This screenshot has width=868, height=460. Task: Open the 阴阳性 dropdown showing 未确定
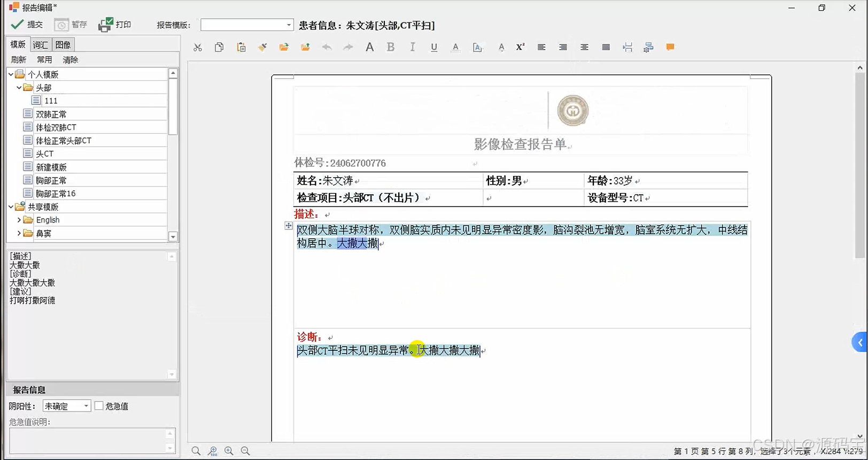point(86,407)
